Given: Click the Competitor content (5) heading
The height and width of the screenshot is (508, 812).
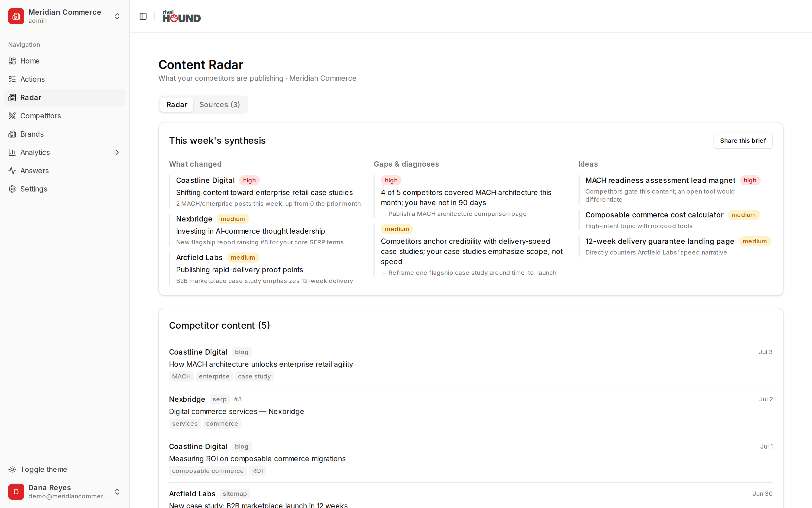Looking at the screenshot, I should coord(219,325).
